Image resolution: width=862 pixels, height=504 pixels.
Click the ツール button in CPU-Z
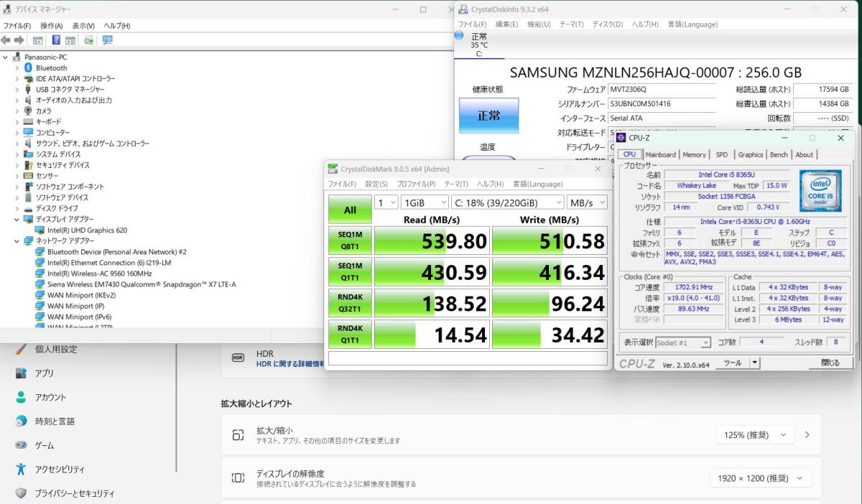[733, 363]
